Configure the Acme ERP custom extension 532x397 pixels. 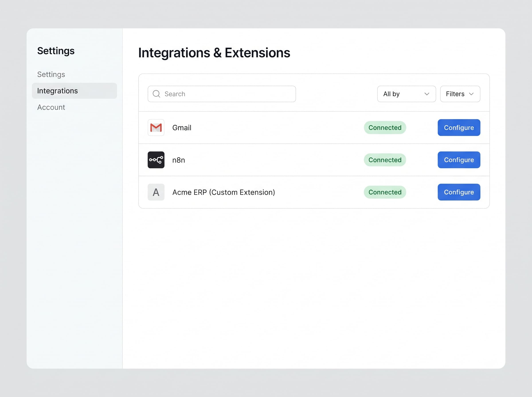459,192
